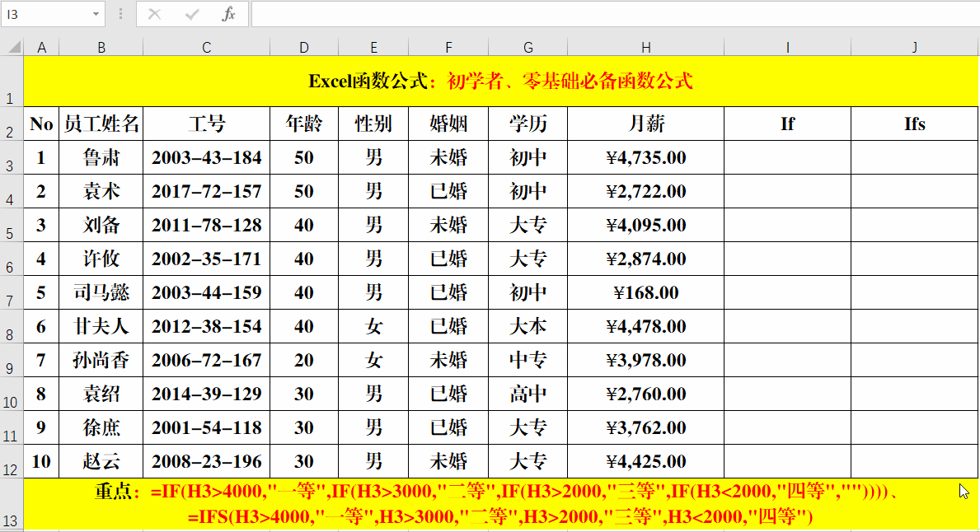Click employee ID cell '2017-72-157'
This screenshot has height=532, width=980.
click(206, 191)
